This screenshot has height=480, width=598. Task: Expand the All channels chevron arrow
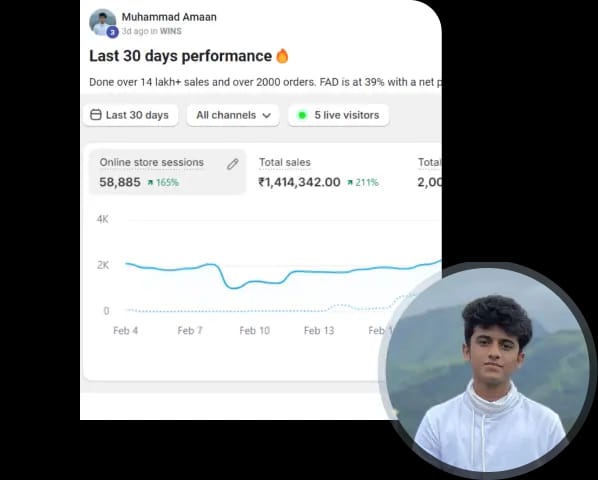[x=267, y=116]
